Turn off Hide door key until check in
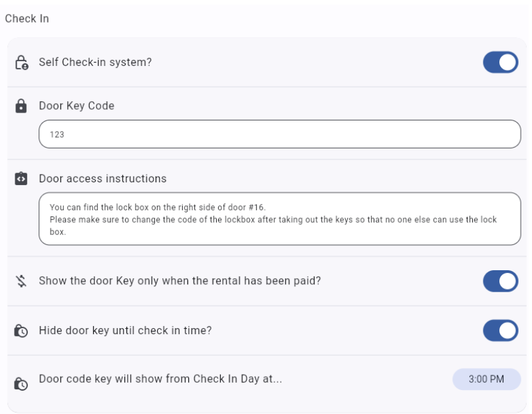The height and width of the screenshot is (414, 532). tap(500, 330)
